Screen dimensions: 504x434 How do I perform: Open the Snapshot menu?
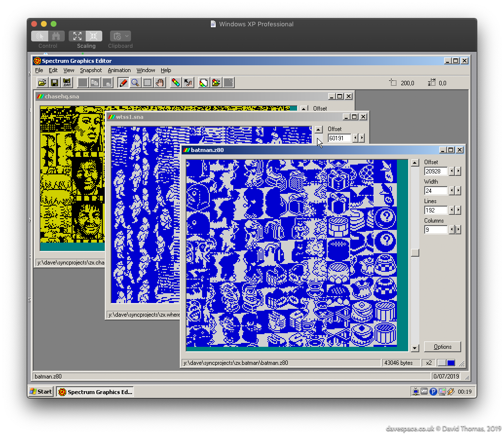(x=91, y=70)
